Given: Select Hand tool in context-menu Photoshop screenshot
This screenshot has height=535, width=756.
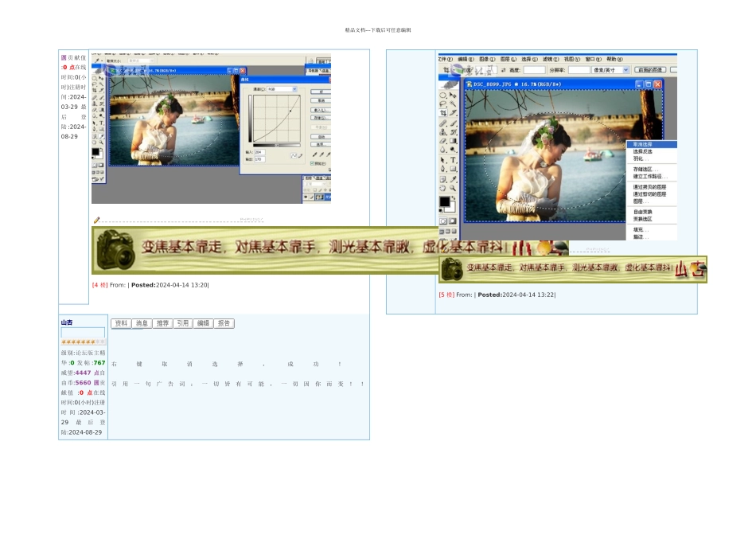Looking at the screenshot, I should point(442,188).
